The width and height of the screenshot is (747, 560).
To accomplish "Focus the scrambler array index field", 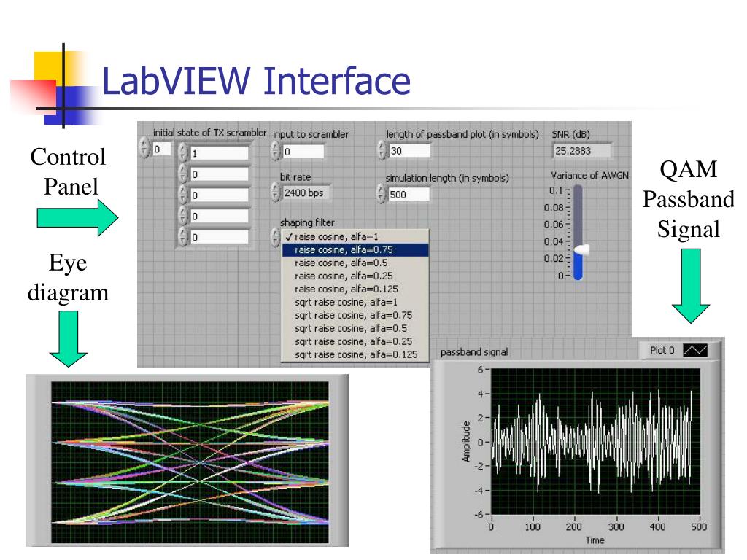I will tap(161, 149).
